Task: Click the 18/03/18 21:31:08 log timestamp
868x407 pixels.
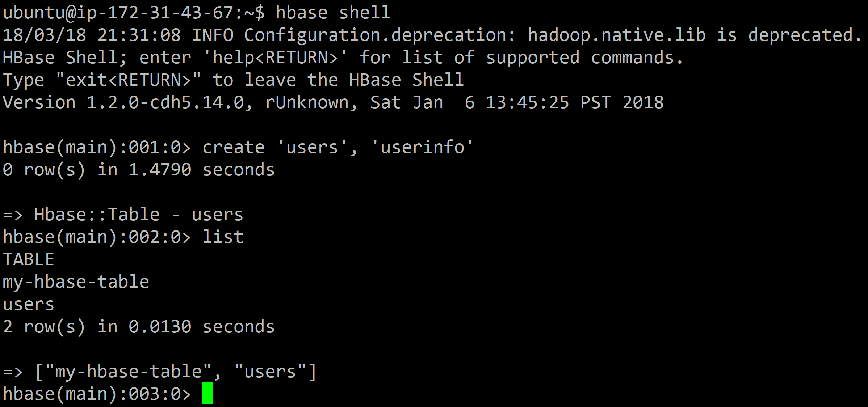Action: click(92, 35)
